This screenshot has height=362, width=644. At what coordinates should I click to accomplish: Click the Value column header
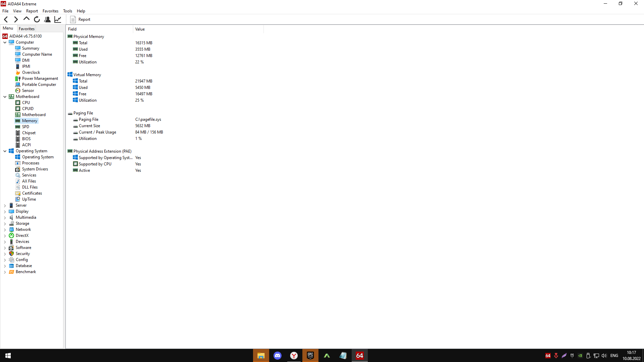point(198,29)
